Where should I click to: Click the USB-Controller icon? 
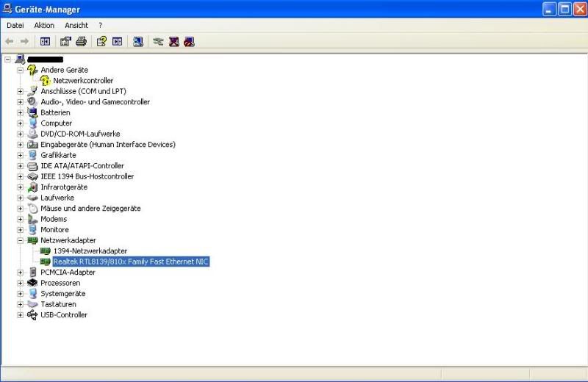tap(32, 315)
